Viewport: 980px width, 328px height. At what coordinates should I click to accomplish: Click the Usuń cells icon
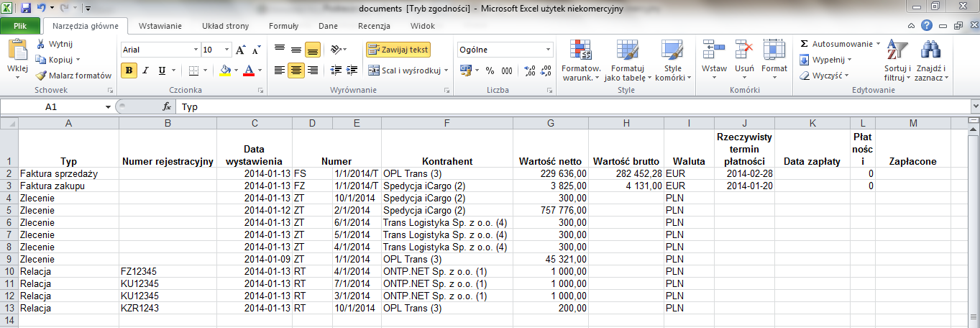click(744, 50)
